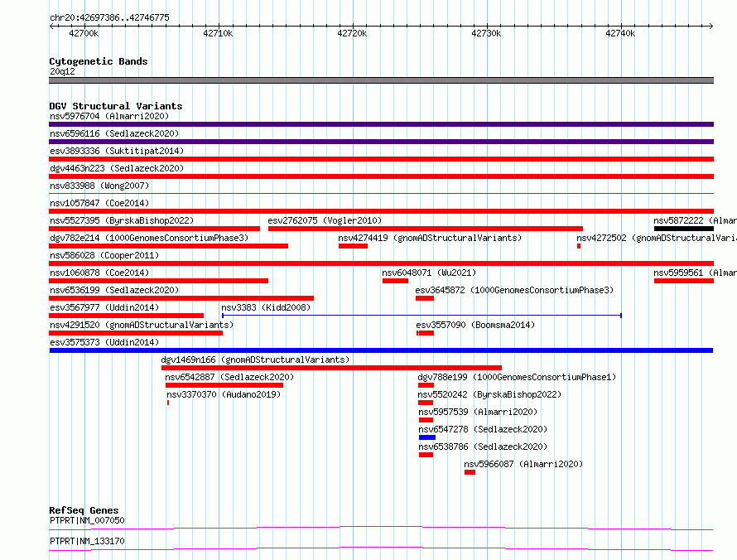The image size is (737, 560).
Task: Click the 42710k ruler tick label
Action: point(218,33)
